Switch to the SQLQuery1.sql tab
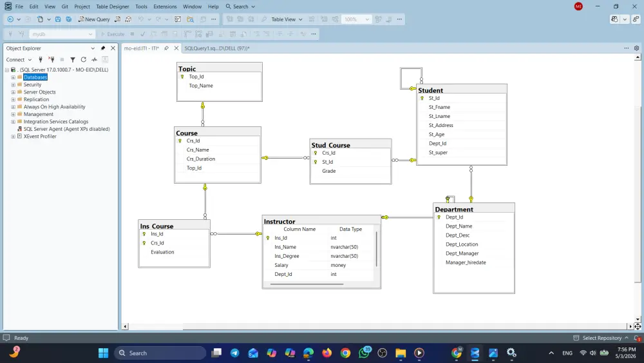The height and width of the screenshot is (363, 644). (217, 48)
